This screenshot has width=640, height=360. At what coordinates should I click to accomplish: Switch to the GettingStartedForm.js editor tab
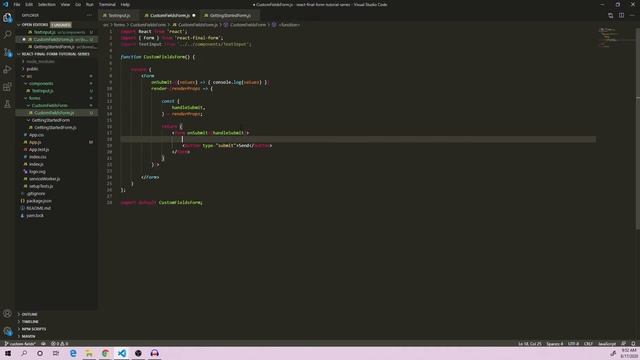tap(230, 16)
